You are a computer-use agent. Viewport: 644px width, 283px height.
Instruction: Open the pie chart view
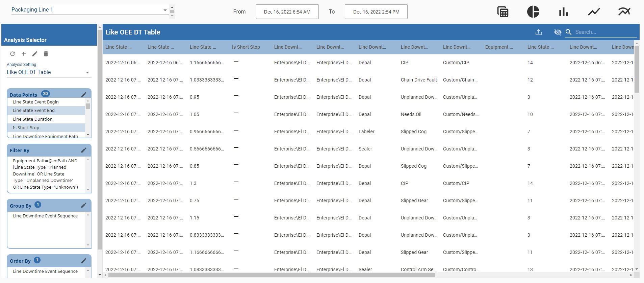point(533,12)
